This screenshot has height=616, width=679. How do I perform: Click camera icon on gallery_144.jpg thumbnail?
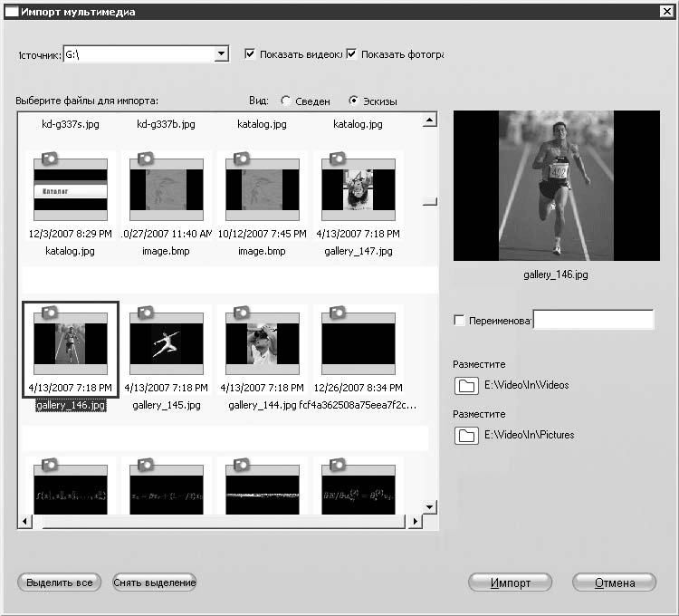click(x=244, y=313)
